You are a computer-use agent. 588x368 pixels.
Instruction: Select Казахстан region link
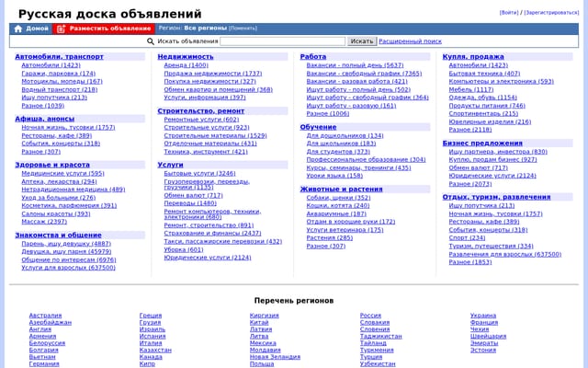point(155,351)
